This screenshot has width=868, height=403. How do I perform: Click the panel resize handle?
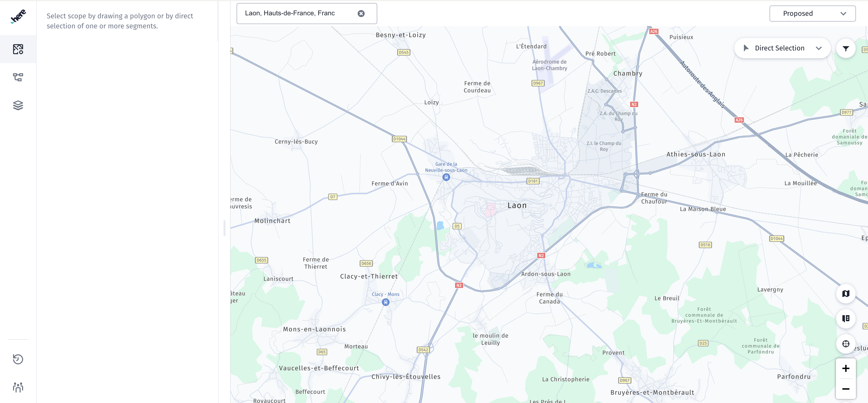tap(225, 228)
